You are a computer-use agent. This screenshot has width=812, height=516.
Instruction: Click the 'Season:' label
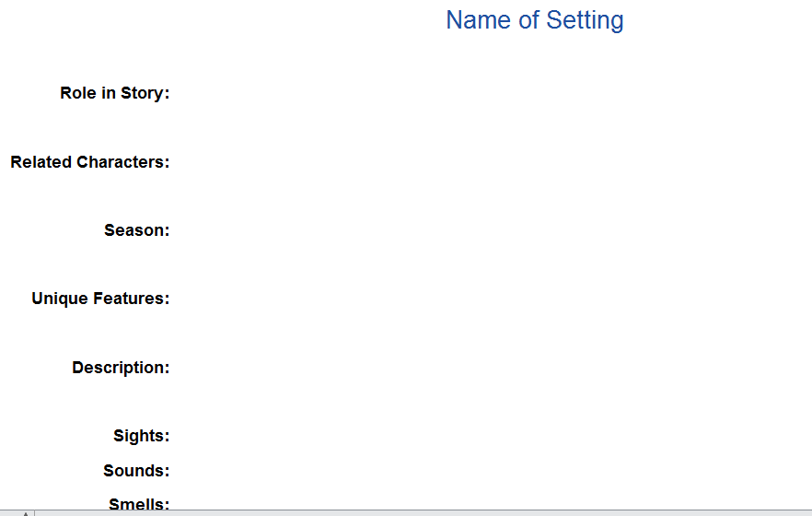[x=136, y=230]
